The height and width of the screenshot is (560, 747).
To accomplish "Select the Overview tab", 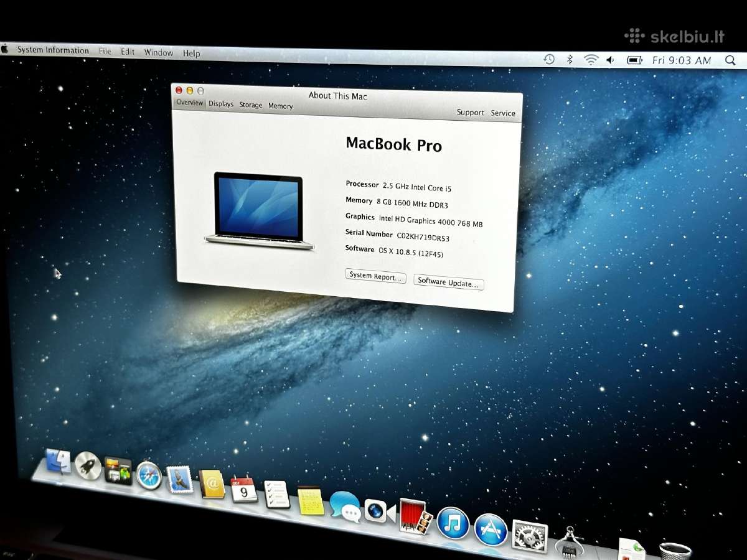I will tap(190, 103).
